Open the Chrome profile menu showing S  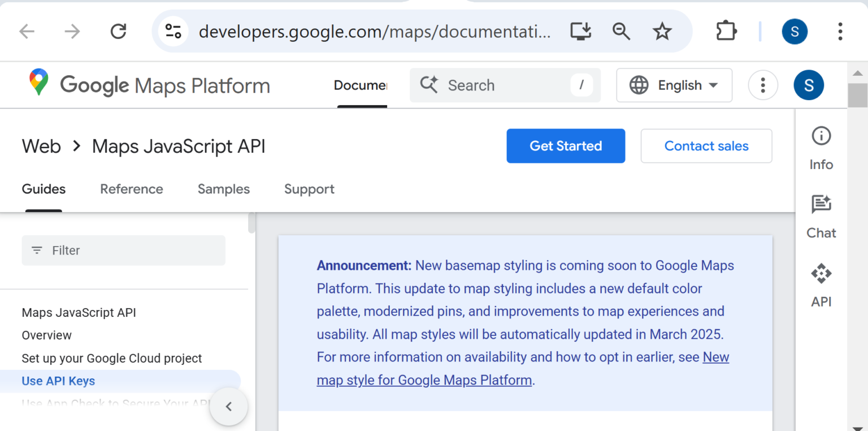795,31
